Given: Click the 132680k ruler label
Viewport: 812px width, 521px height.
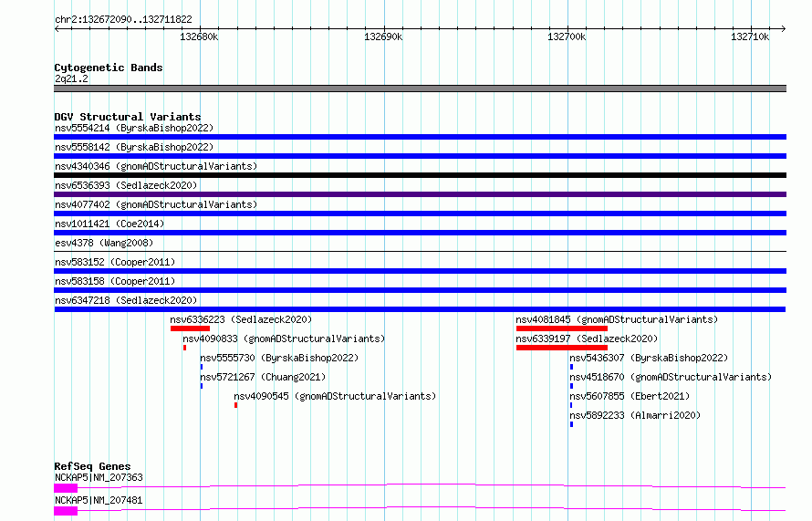Looking at the screenshot, I should 199,36.
